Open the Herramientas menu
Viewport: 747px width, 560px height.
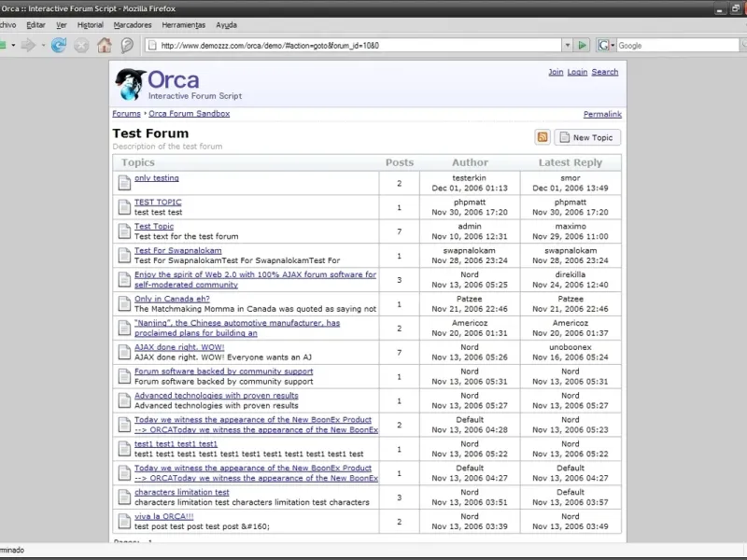coord(183,25)
